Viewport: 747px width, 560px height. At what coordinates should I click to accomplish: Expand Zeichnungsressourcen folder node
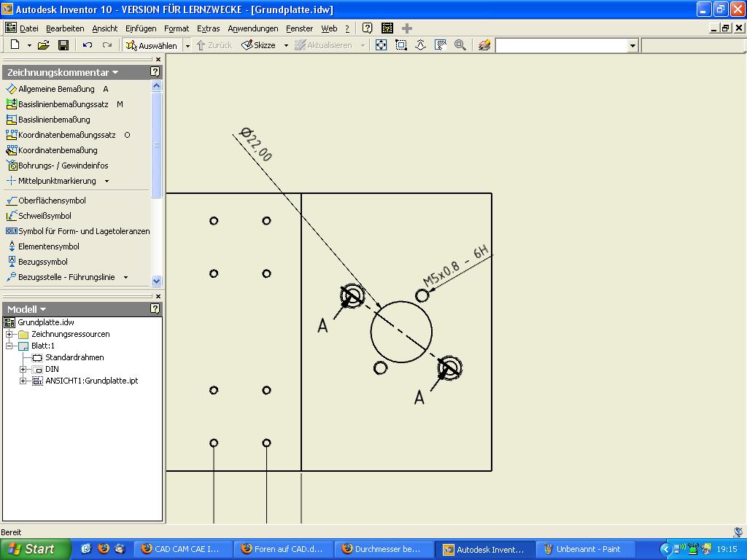click(9, 334)
